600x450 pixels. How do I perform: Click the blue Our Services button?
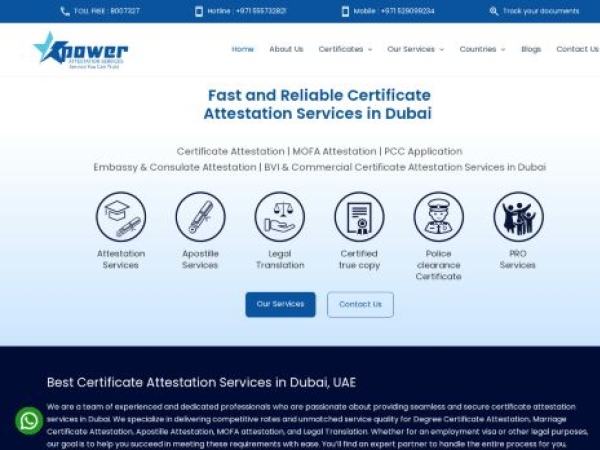[280, 305]
